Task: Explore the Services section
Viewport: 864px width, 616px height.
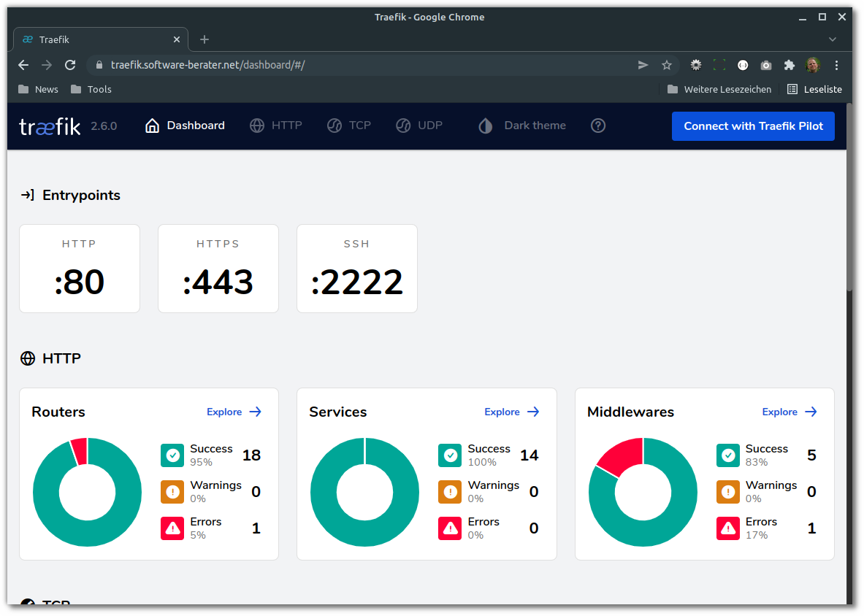Action: pyautogui.click(x=511, y=412)
